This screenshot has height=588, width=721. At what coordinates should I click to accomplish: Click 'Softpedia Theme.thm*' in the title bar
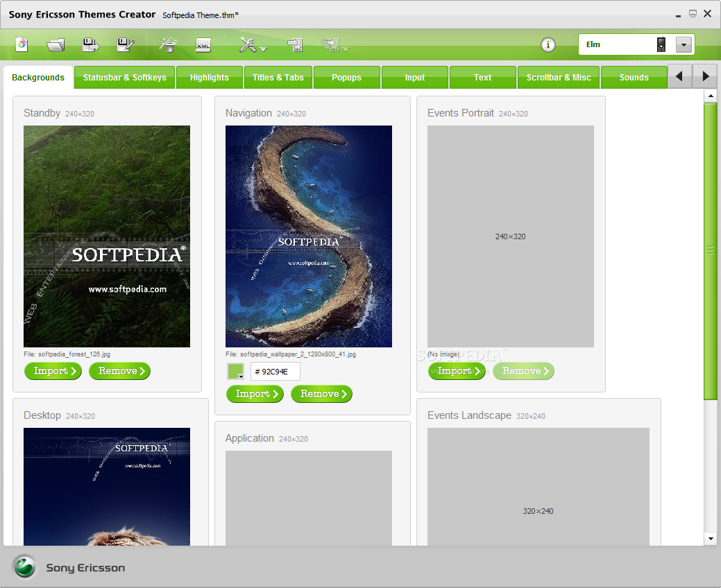click(201, 15)
